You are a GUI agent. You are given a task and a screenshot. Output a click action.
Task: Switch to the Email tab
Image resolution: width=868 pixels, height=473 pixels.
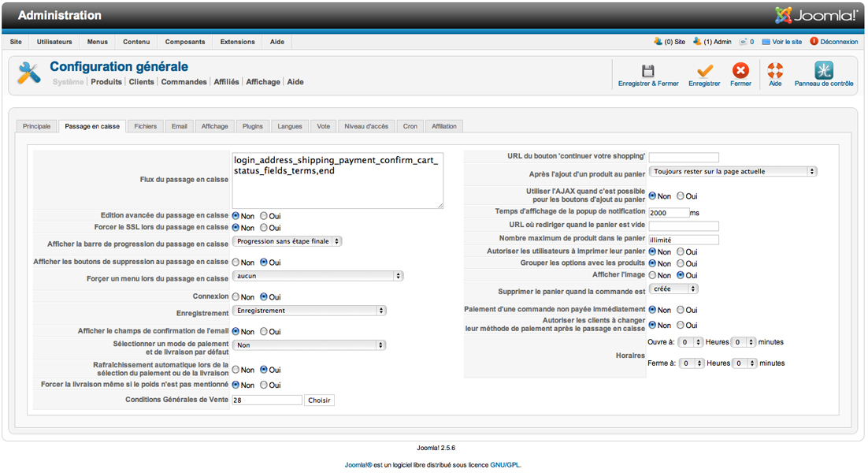click(x=180, y=126)
